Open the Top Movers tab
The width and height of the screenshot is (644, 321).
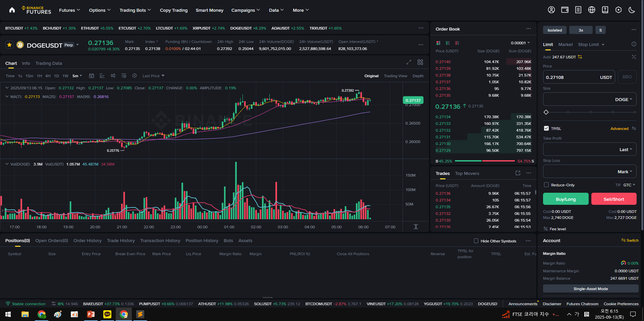pos(467,173)
